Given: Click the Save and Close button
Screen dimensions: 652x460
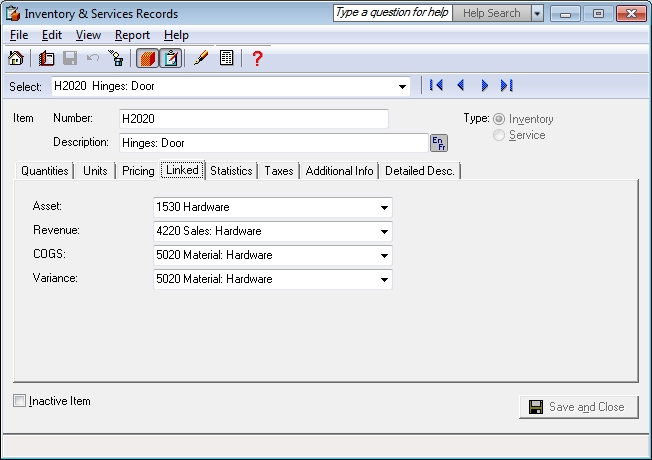Looking at the screenshot, I should pos(578,407).
